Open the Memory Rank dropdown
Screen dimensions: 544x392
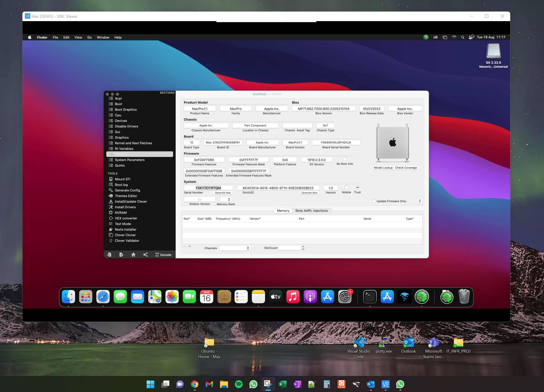[x=226, y=199]
